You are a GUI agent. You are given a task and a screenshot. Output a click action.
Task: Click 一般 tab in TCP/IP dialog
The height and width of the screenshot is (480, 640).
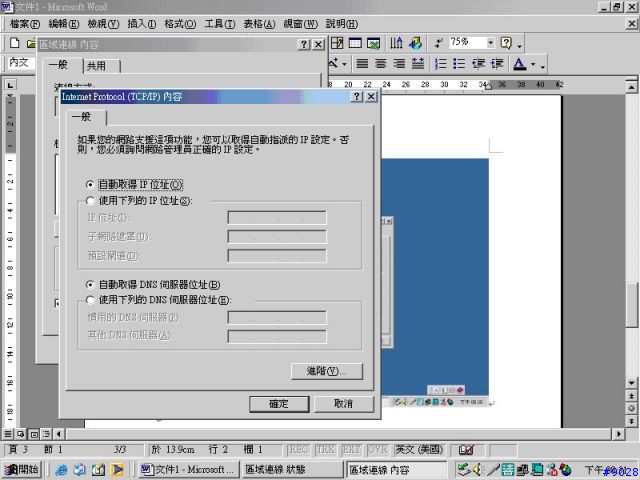(86, 117)
